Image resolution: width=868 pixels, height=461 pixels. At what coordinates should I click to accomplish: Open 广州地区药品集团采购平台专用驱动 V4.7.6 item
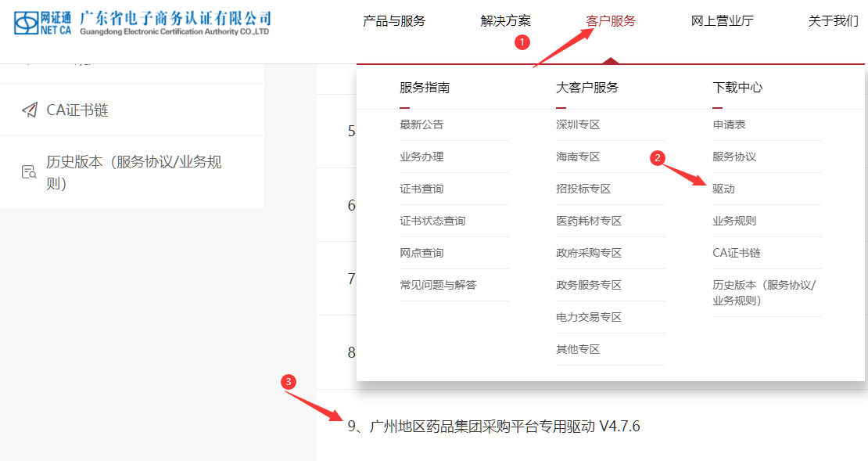pyautogui.click(x=493, y=427)
